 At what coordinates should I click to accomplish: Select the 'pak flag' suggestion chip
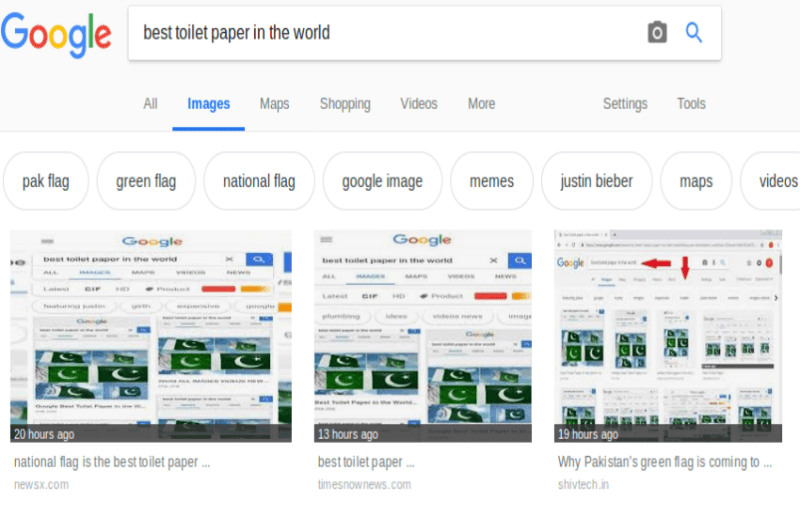pos(47,181)
